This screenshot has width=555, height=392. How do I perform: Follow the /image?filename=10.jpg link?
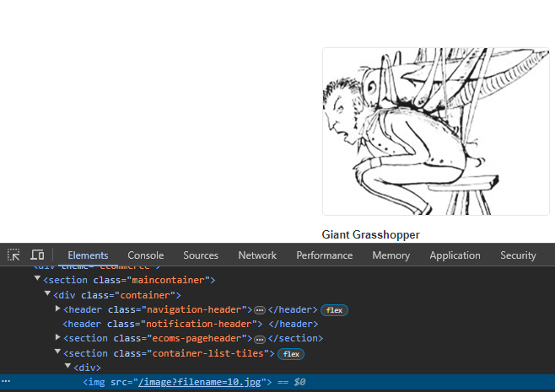point(200,382)
